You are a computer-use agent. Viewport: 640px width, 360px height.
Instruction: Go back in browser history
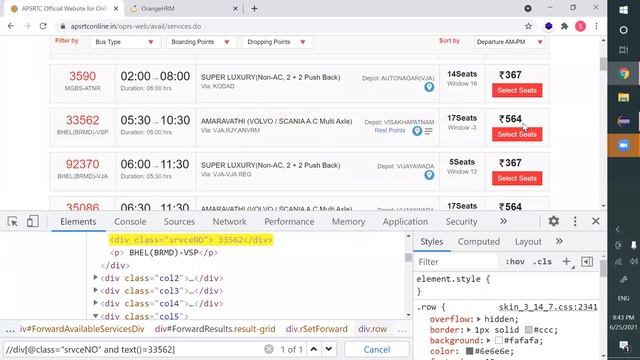pos(11,26)
